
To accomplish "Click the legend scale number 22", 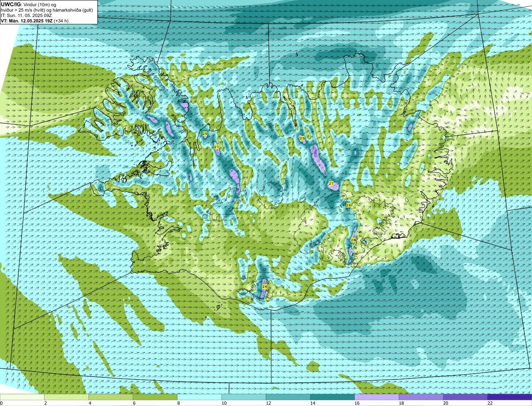I will 490,403.
